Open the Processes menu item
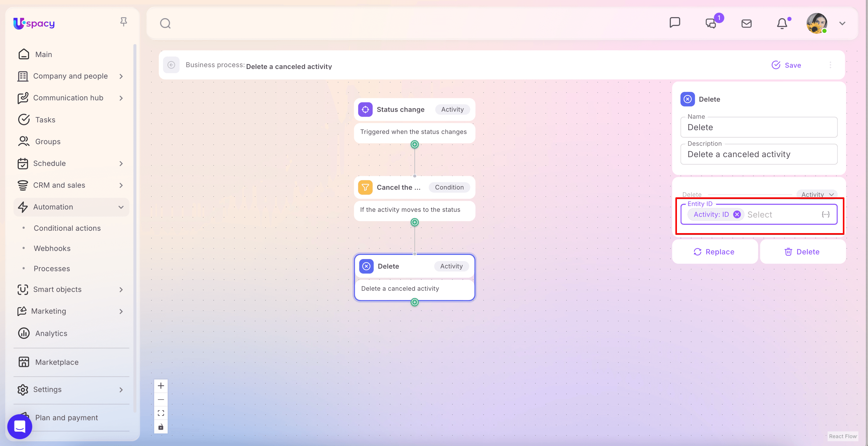The image size is (868, 446). coord(52,269)
